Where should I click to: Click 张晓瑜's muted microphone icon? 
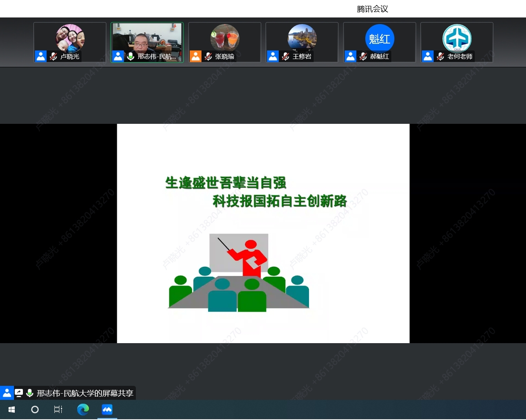(208, 57)
